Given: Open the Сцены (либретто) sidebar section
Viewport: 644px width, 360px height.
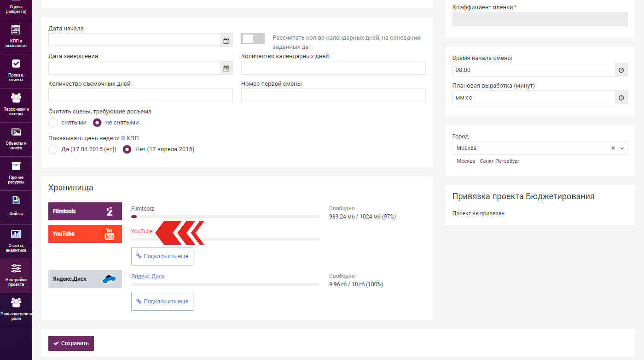Looking at the screenshot, I should [16, 9].
